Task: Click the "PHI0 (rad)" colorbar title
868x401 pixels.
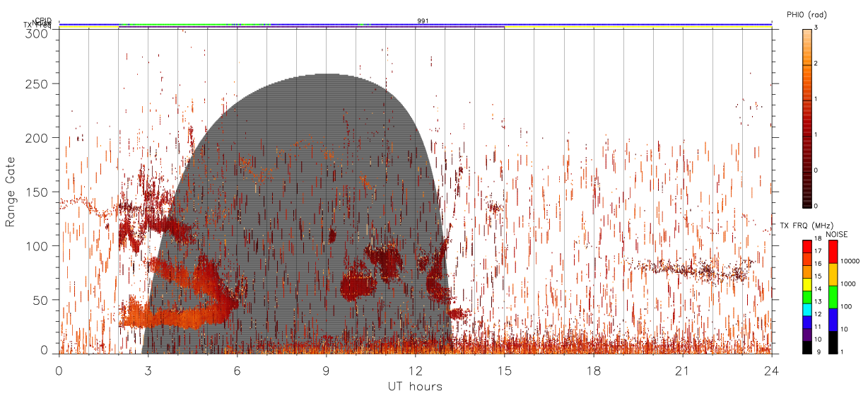Action: click(807, 15)
